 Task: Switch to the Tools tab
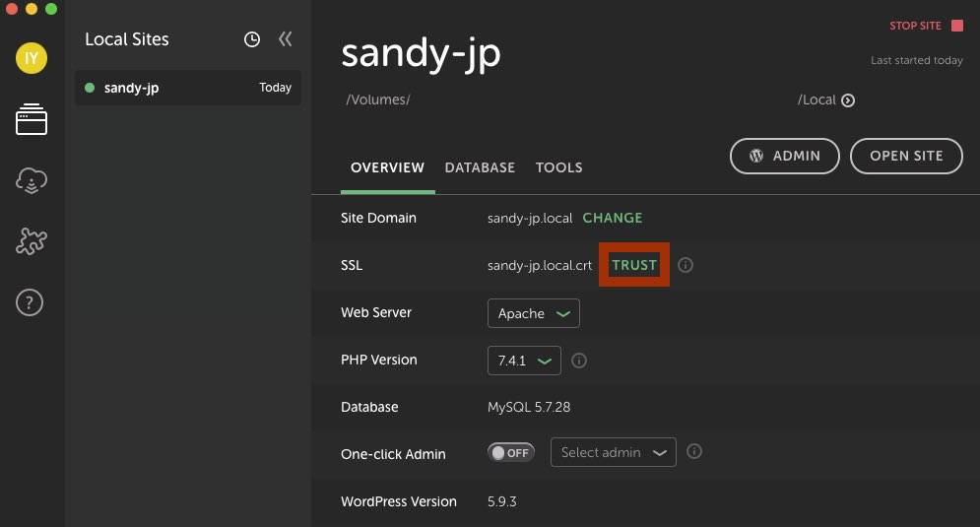[558, 167]
